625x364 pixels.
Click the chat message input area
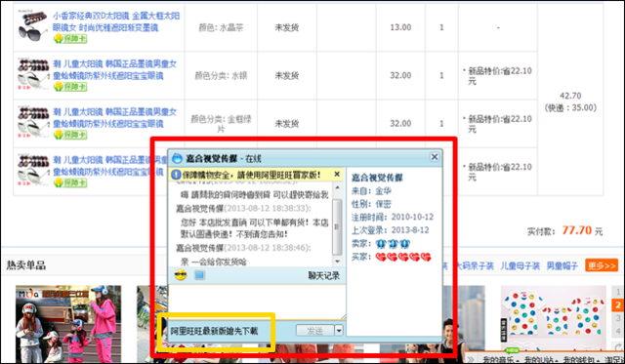[257, 302]
